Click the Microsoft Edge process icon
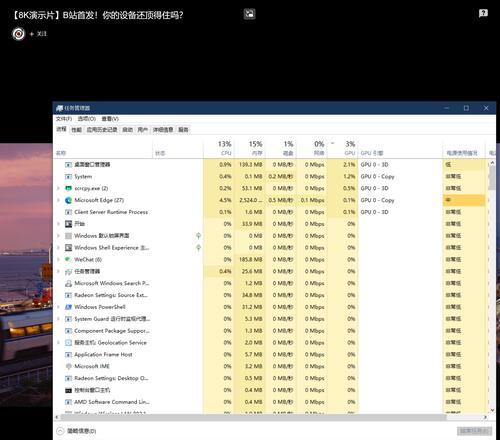 [x=68, y=200]
